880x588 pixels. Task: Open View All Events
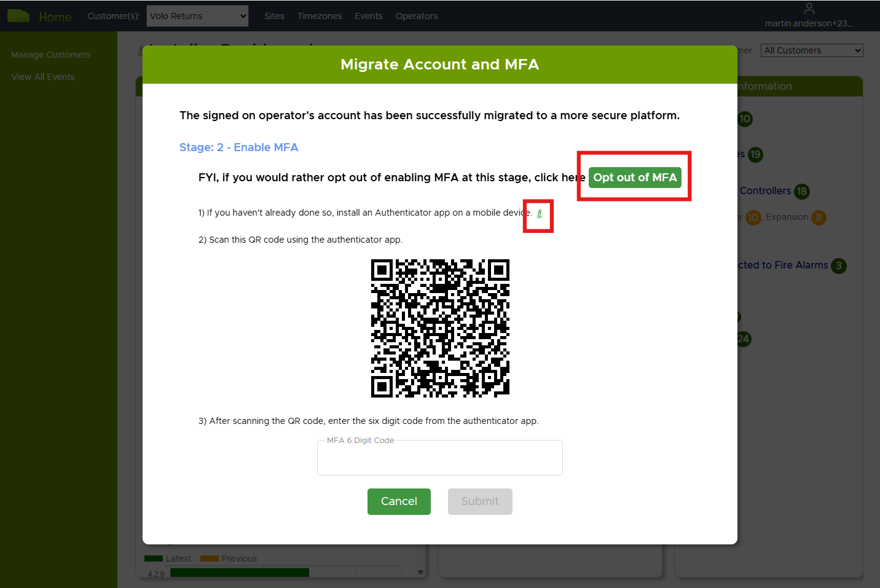click(x=42, y=76)
